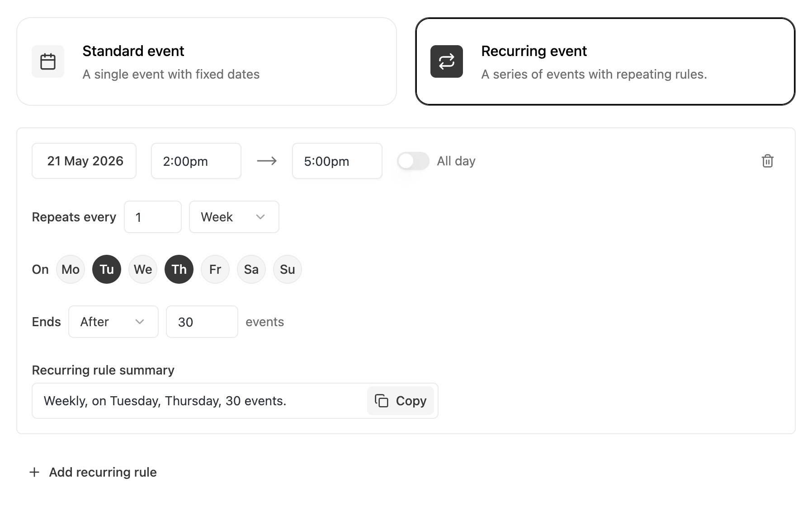Open the 5:00pm end time picker
This screenshot has width=812, height=506.
(337, 161)
